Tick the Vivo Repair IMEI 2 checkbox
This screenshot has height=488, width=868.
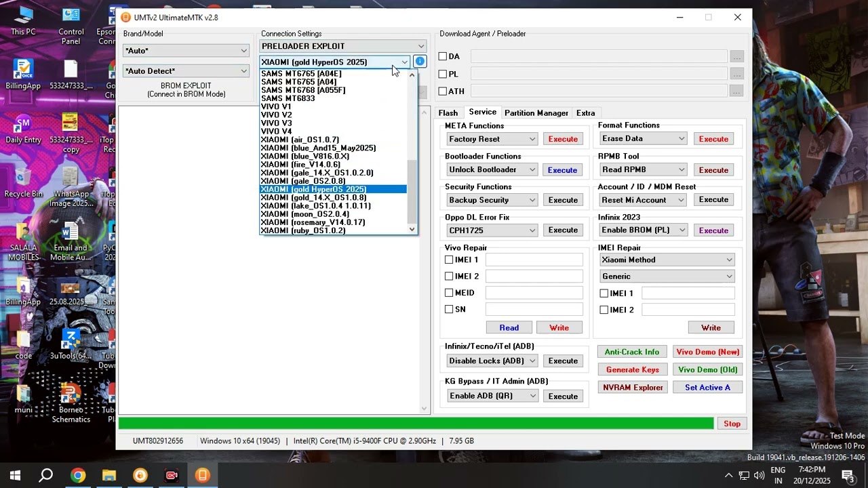(x=449, y=276)
